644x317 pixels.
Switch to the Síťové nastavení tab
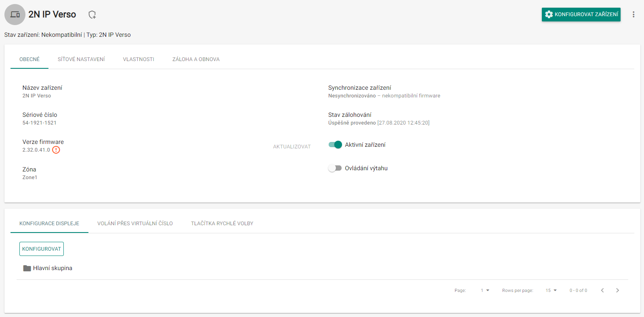(x=81, y=59)
